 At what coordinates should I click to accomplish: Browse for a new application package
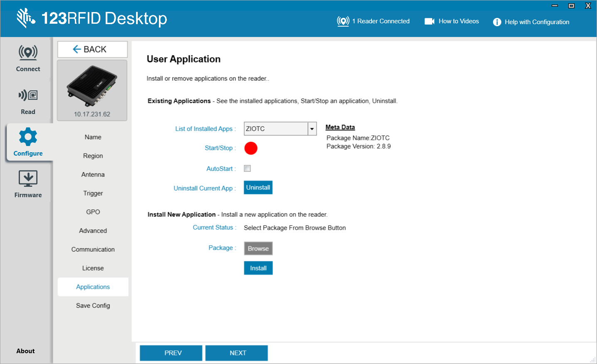point(258,248)
